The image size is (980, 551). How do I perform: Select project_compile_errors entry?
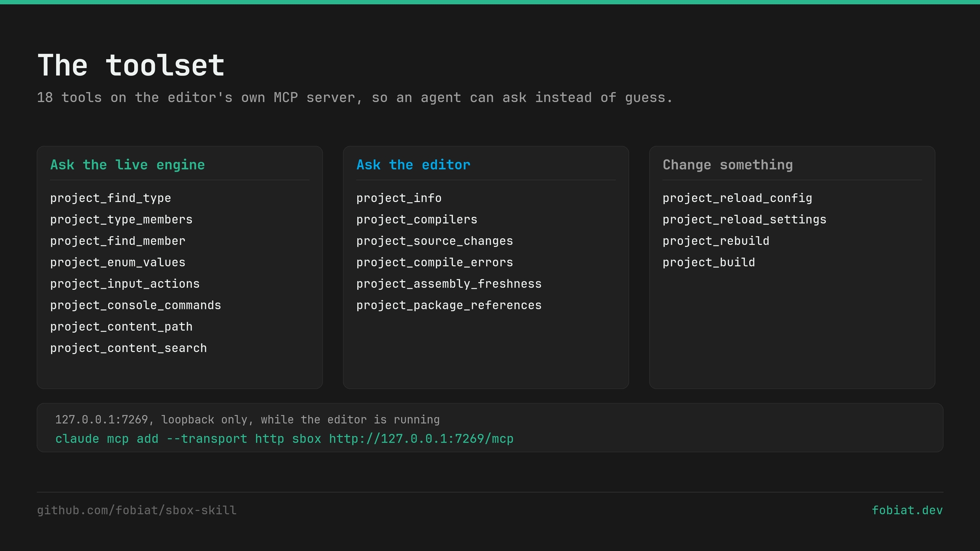(435, 262)
